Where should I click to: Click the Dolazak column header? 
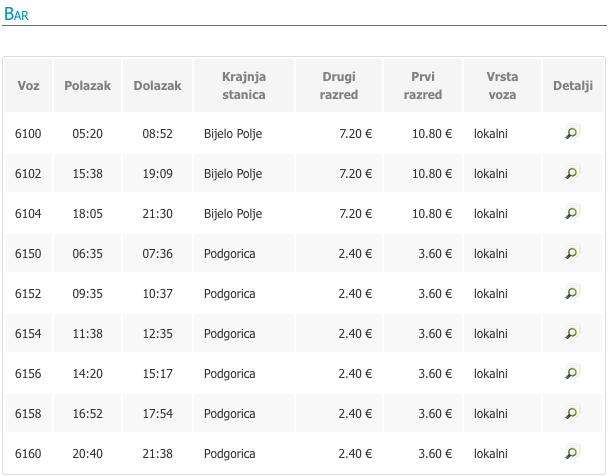point(157,85)
